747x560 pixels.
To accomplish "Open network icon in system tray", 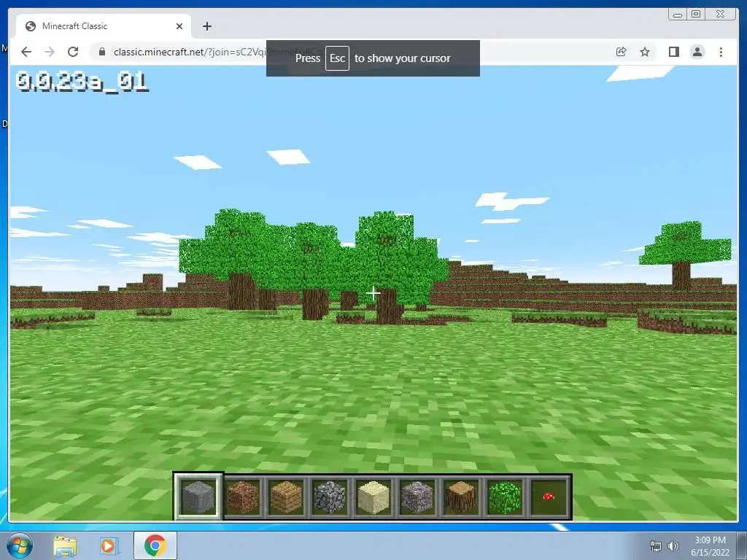I will [x=656, y=546].
